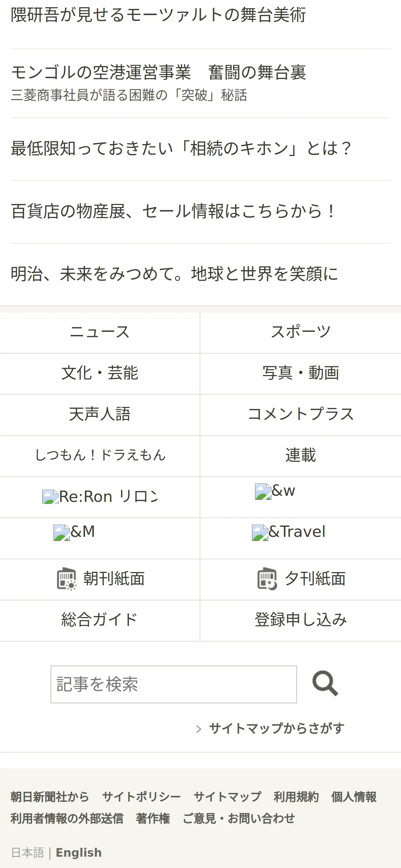The image size is (401, 868).
Task: Open the 朝刊紙面 morning edition icon
Action: 66,579
